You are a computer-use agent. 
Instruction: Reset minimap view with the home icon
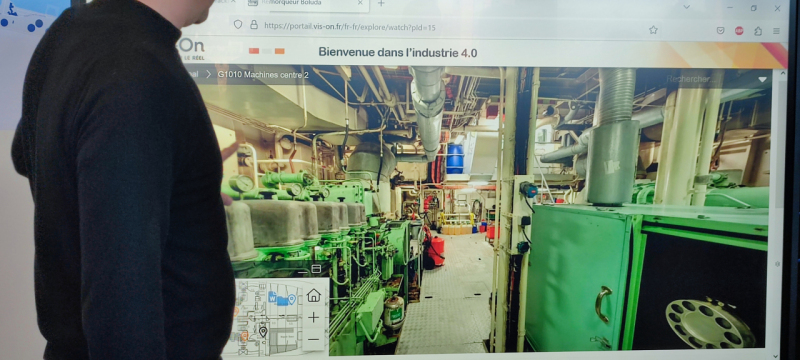pyautogui.click(x=313, y=295)
